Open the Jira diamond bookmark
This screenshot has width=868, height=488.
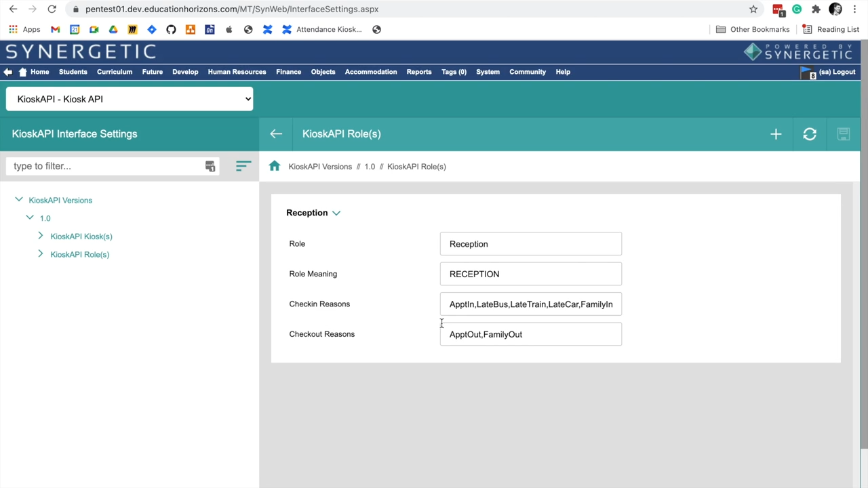click(152, 30)
